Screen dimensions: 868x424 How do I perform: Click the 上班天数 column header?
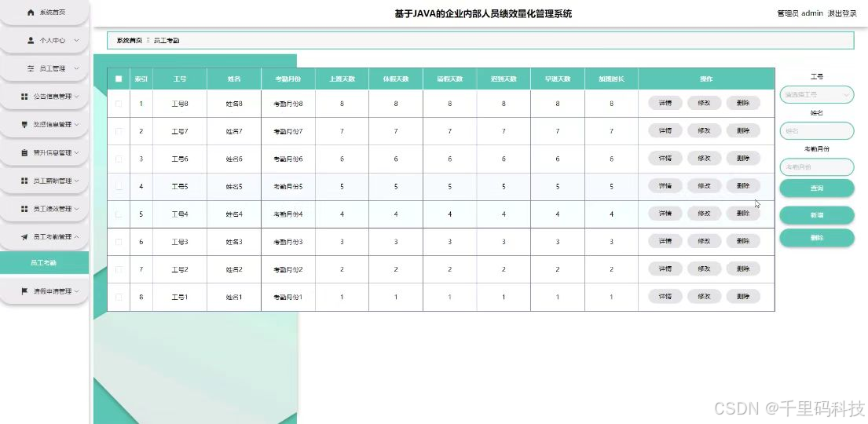(x=342, y=79)
